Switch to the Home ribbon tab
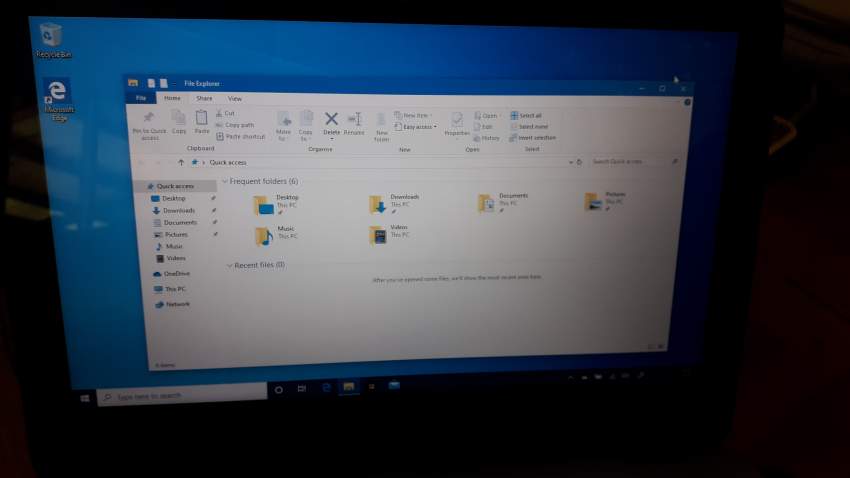 (x=172, y=98)
